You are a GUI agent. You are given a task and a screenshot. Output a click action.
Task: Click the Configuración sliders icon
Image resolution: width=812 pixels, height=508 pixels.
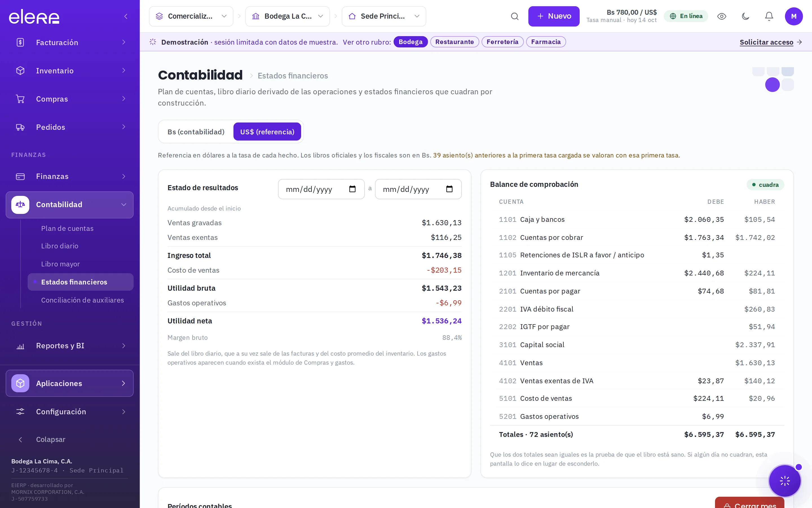20,411
